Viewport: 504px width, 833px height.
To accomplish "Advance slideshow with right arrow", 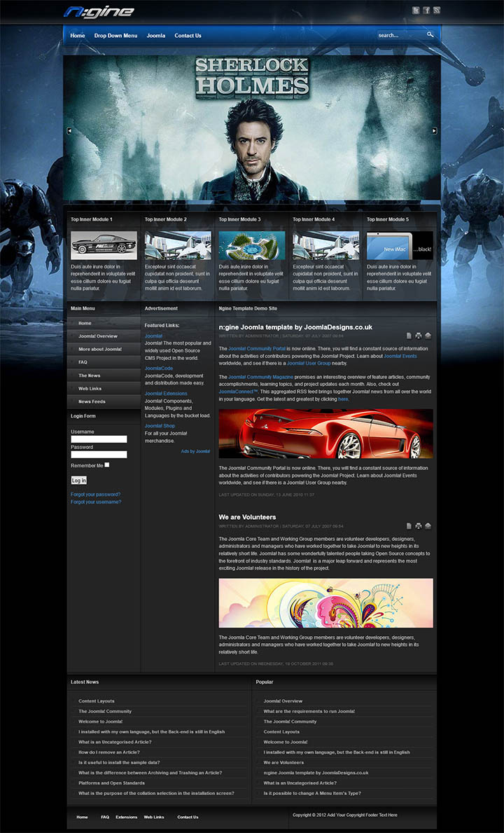I will [435, 131].
